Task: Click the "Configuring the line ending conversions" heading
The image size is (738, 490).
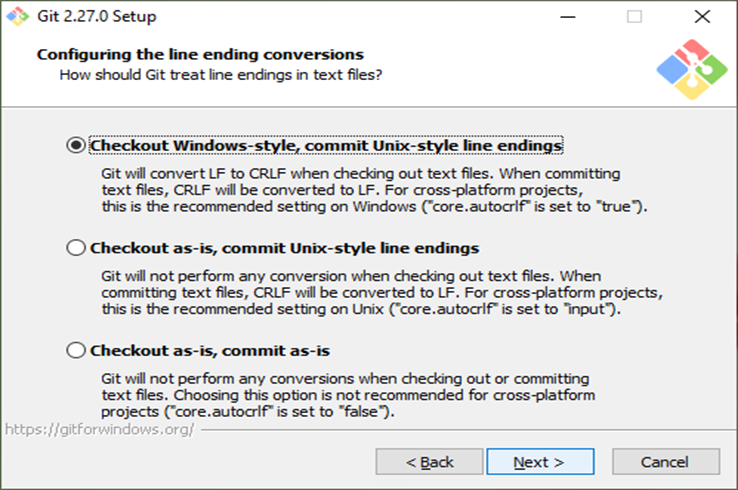Action: coord(200,54)
